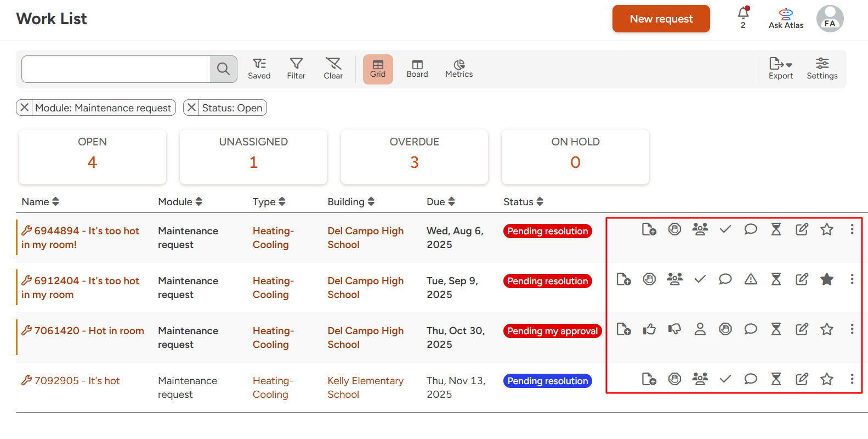868x439 pixels.
Task: Switch to Board view
Action: click(417, 69)
